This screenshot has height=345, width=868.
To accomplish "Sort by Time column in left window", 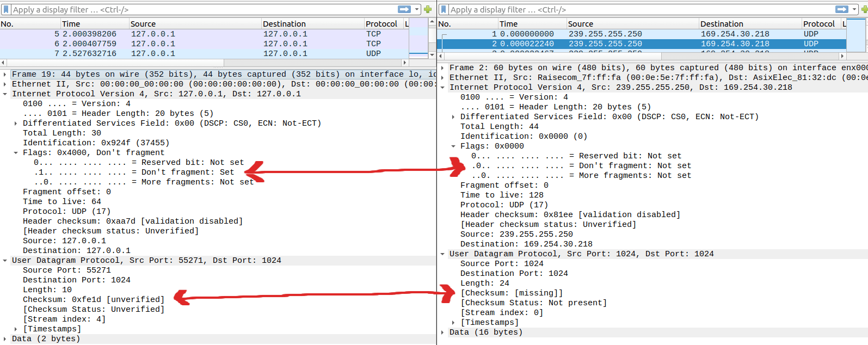I will pyautogui.click(x=95, y=23).
